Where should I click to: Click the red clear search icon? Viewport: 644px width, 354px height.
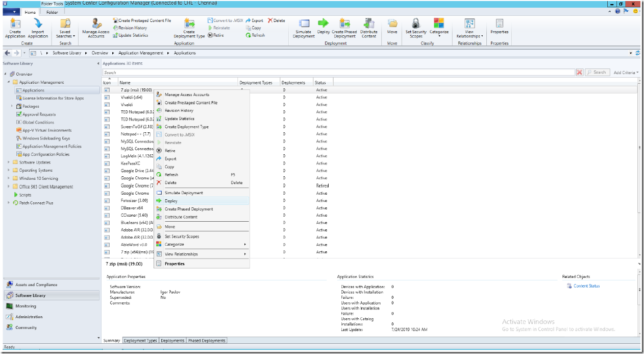(580, 73)
